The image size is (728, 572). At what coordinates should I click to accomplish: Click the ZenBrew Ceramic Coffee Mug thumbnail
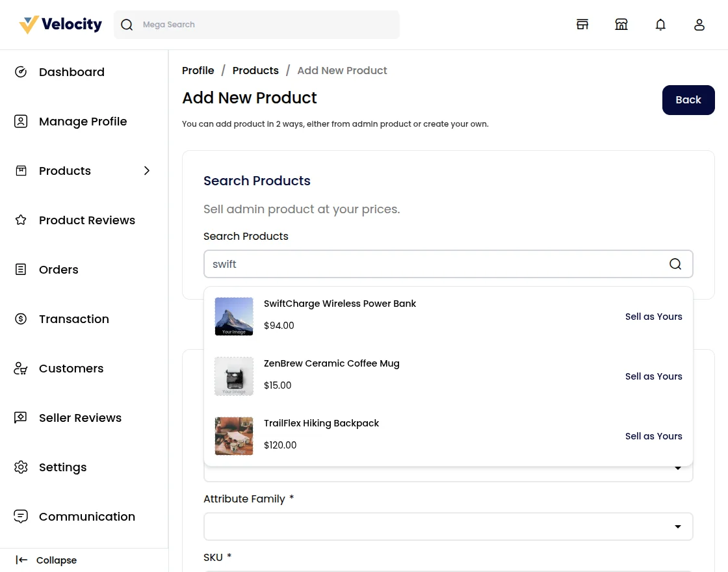(234, 376)
